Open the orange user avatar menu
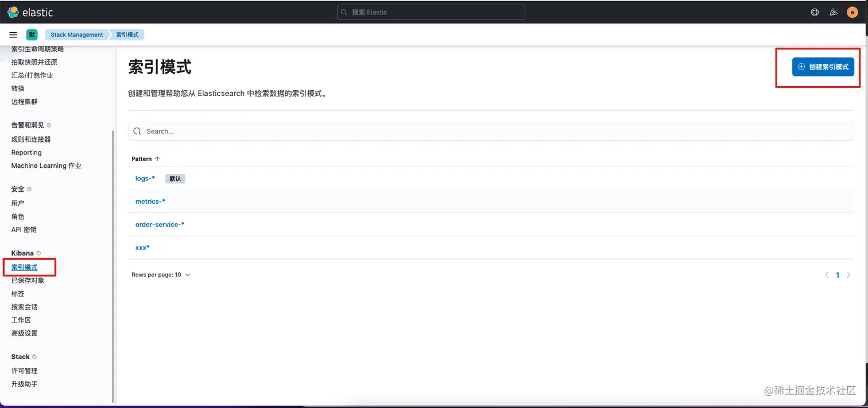The image size is (868, 408). click(852, 12)
